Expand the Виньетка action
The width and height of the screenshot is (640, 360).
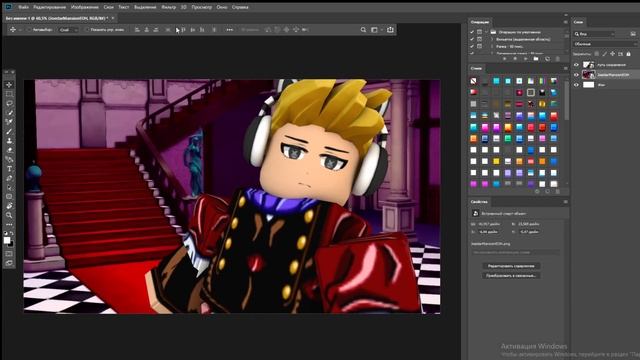pos(492,39)
